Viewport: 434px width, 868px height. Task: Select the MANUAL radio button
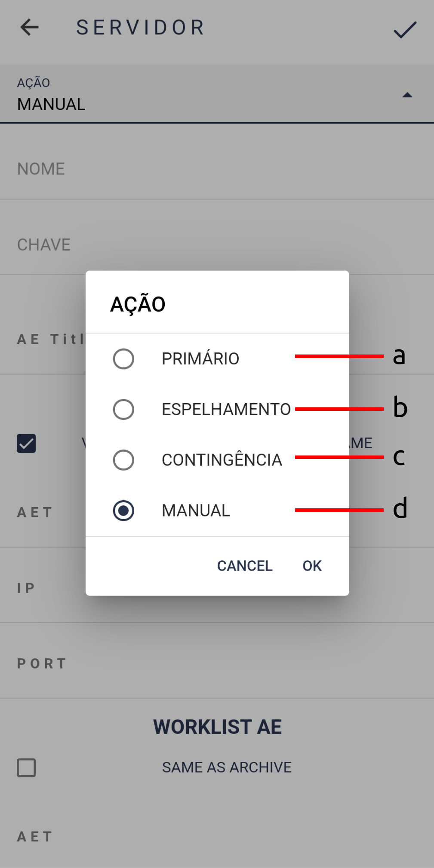pyautogui.click(x=123, y=510)
